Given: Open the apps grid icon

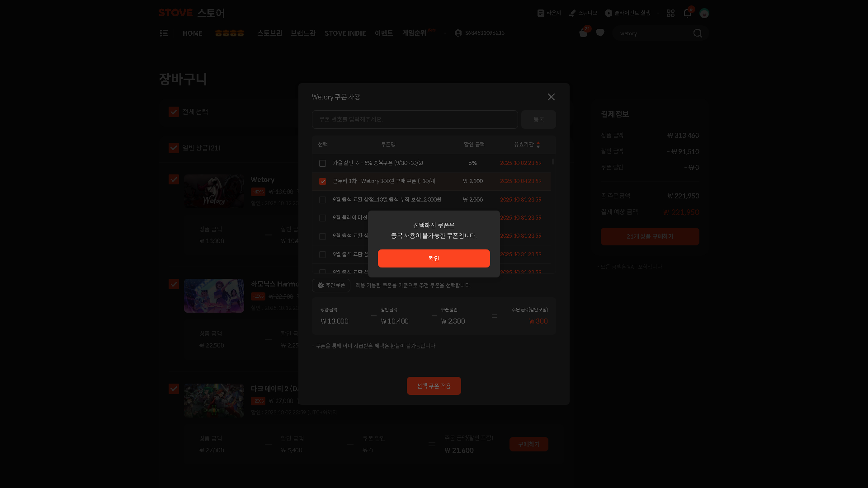Looking at the screenshot, I should pyautogui.click(x=670, y=14).
